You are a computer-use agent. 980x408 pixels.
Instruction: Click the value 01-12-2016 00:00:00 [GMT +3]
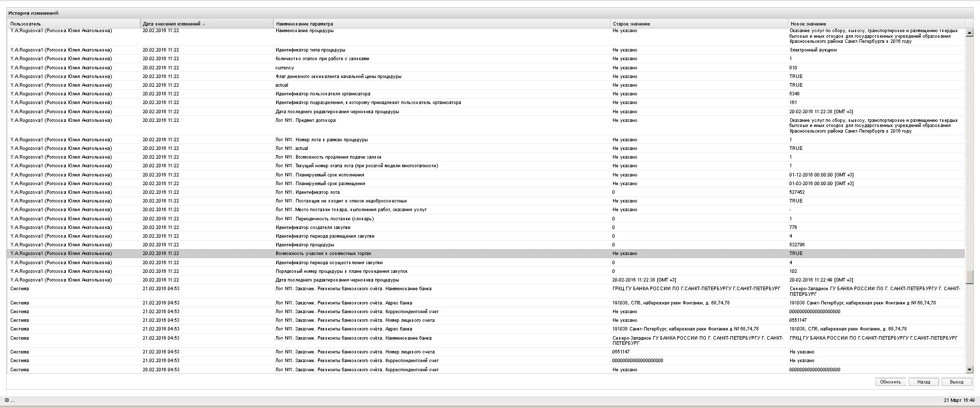821,175
